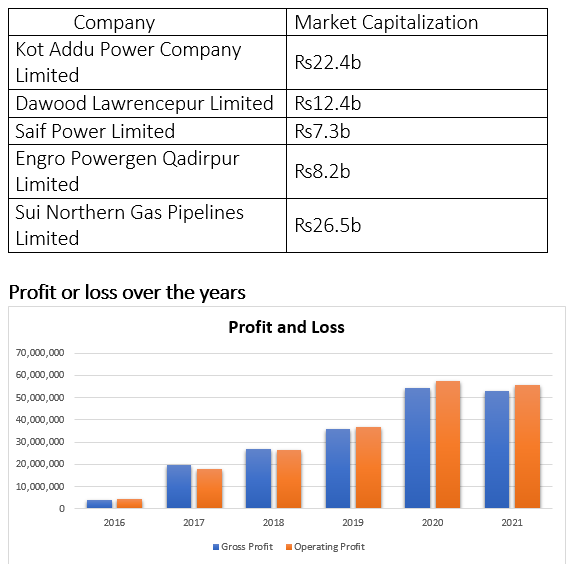
Task: Click the 2020 Operating Profit orange bar
Action: 448,444
